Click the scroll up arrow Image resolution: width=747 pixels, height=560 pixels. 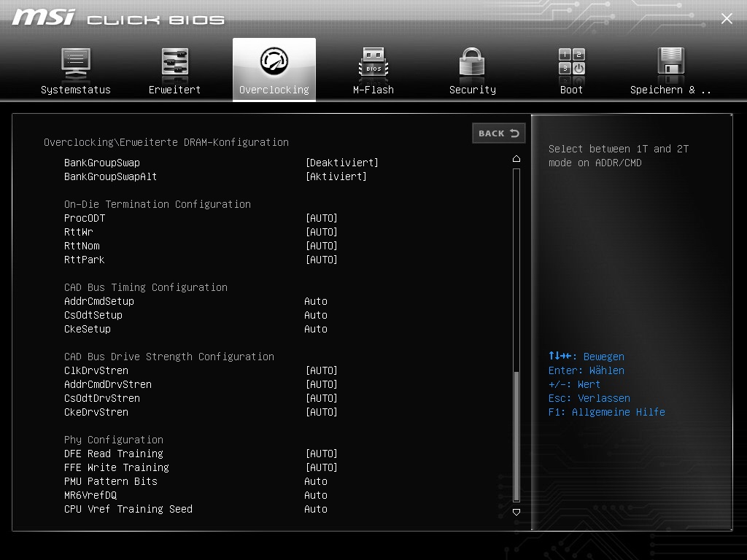tap(516, 158)
